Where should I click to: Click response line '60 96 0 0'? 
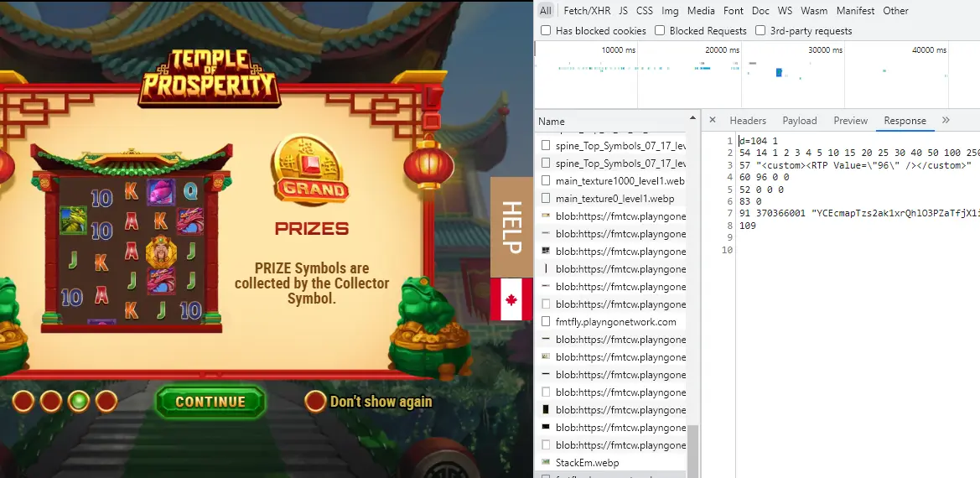(764, 178)
